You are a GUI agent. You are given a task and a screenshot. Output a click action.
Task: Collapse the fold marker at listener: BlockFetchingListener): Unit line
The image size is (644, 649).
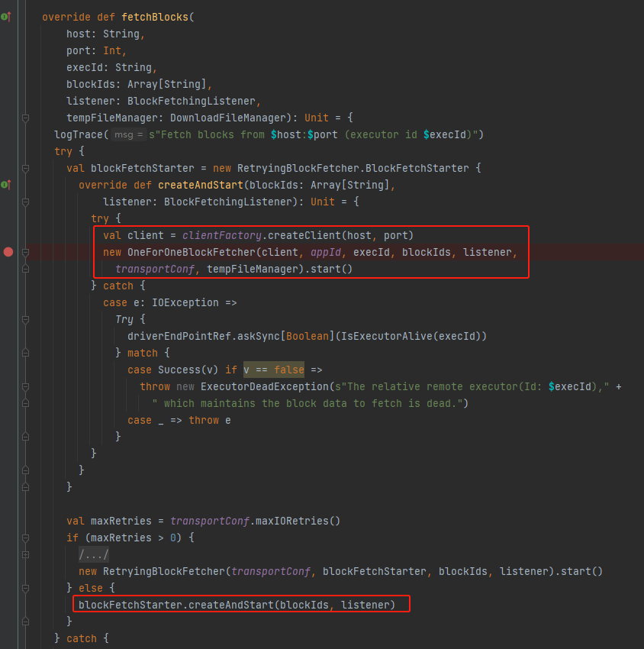click(x=25, y=202)
